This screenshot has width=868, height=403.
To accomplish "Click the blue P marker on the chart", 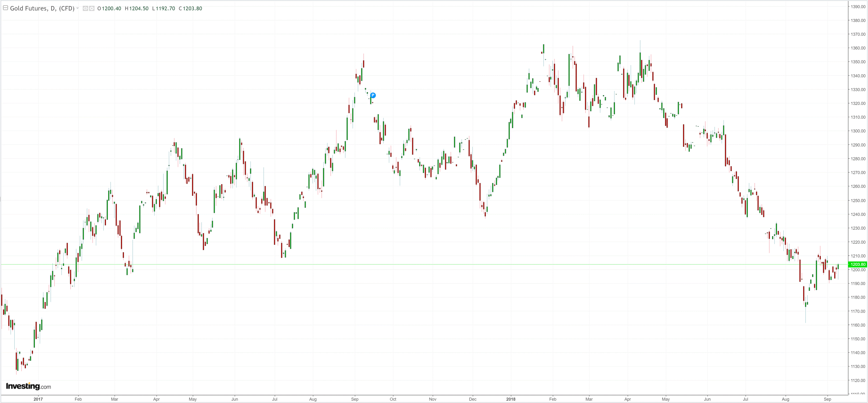I will coord(373,95).
